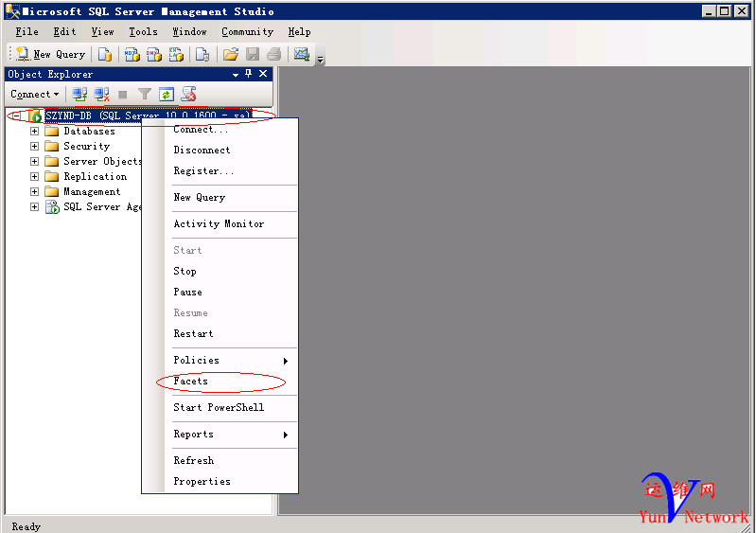Click the New Query toolbar button
Screen dimensions: 756x533
(51, 54)
